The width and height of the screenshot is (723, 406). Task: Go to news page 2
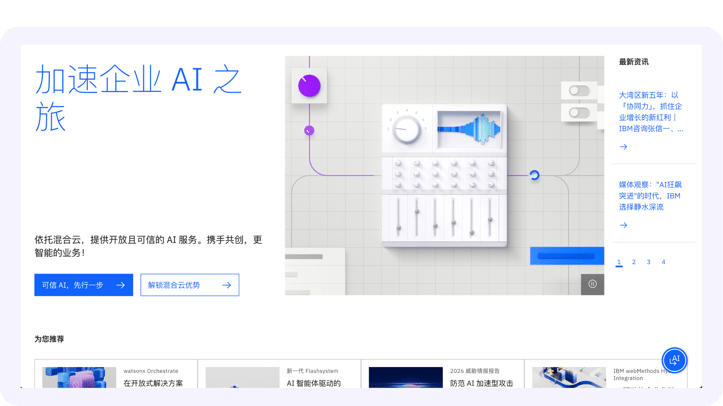click(x=634, y=262)
